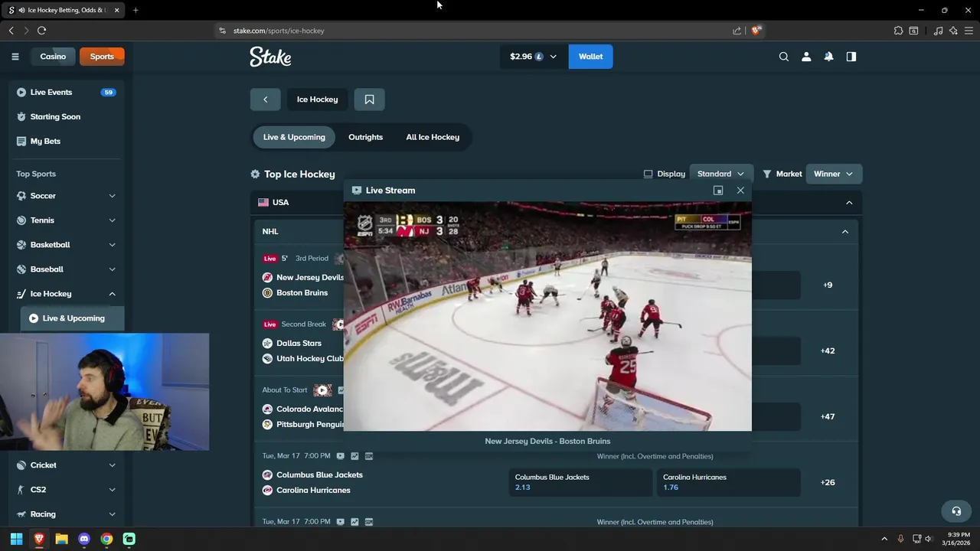Image resolution: width=980 pixels, height=551 pixels.
Task: Go back with the arrow beside Ice Hockey
Action: [265, 99]
